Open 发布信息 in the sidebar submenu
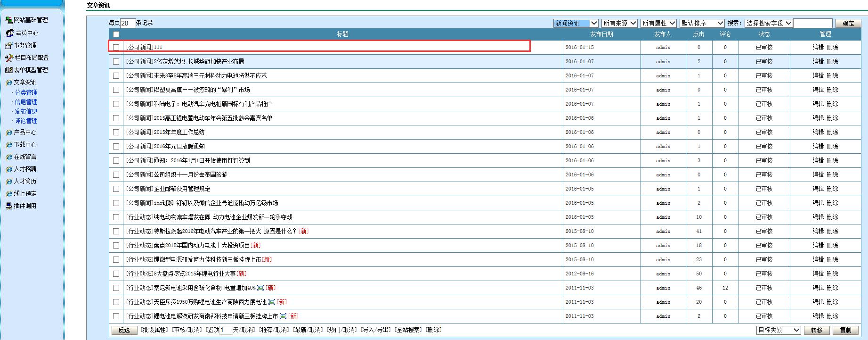Viewport: 868px width, 340px height. (x=26, y=112)
